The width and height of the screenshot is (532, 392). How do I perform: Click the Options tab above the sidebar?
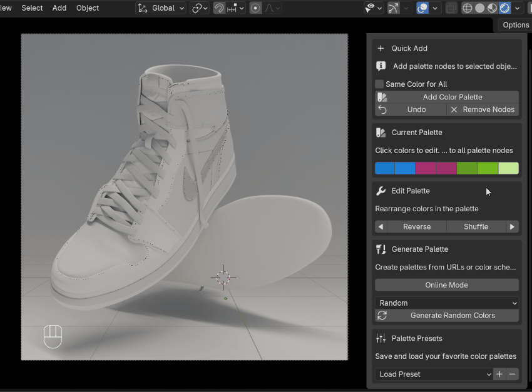tap(514, 25)
